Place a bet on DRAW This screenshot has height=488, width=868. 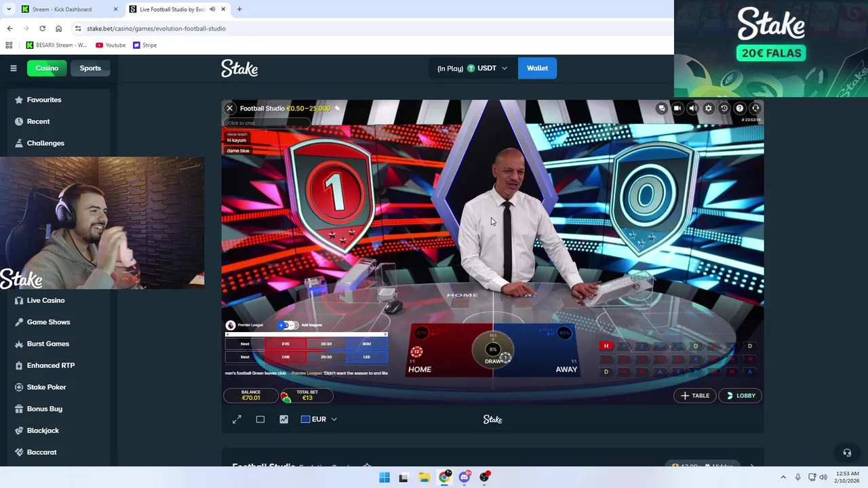point(494,351)
